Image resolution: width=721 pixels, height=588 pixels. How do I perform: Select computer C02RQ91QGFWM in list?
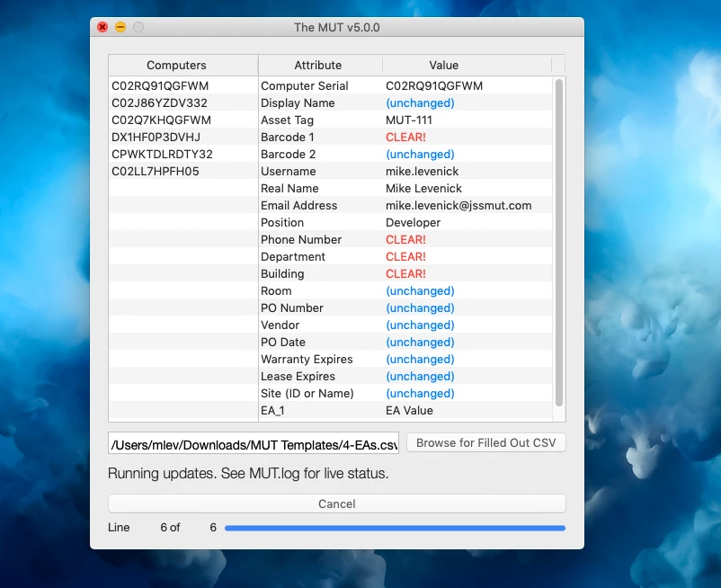tap(183, 86)
